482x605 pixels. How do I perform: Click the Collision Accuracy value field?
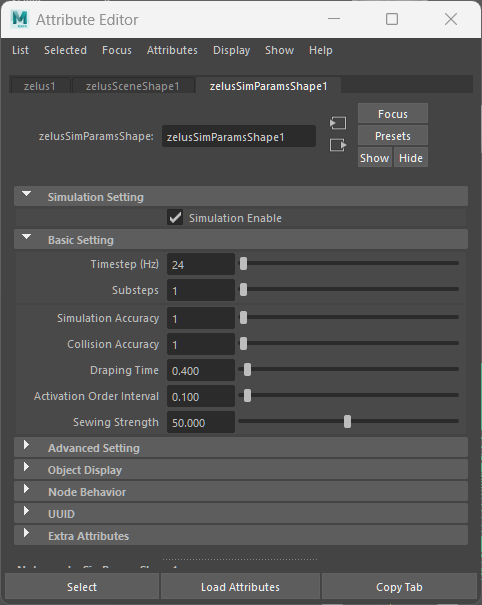tap(201, 344)
